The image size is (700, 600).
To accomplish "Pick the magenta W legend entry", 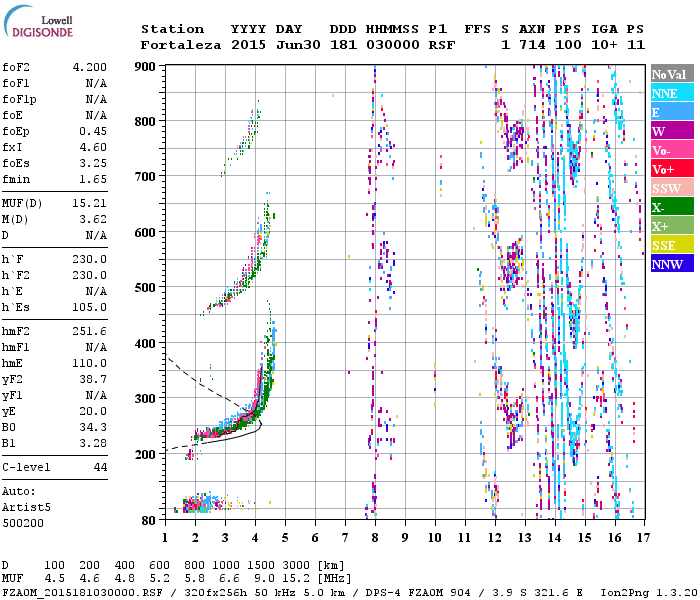I will [671, 131].
